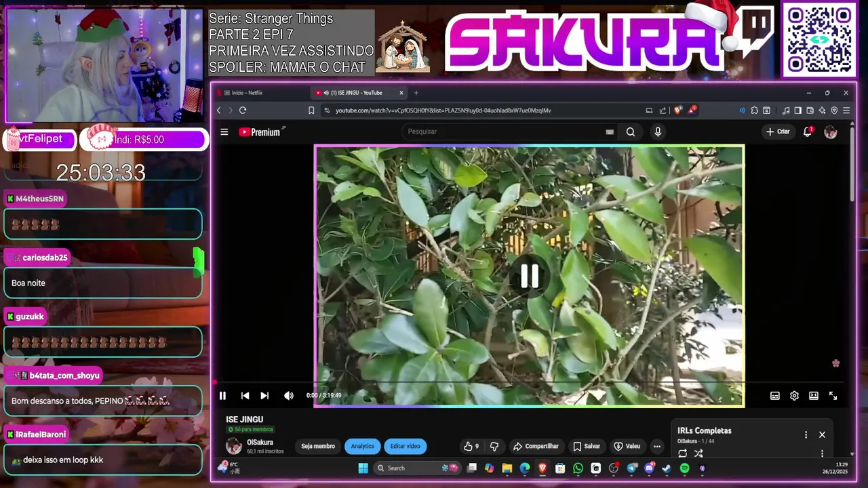Go to YouTube Premium home logo
This screenshot has width=868, height=488.
[x=261, y=132]
